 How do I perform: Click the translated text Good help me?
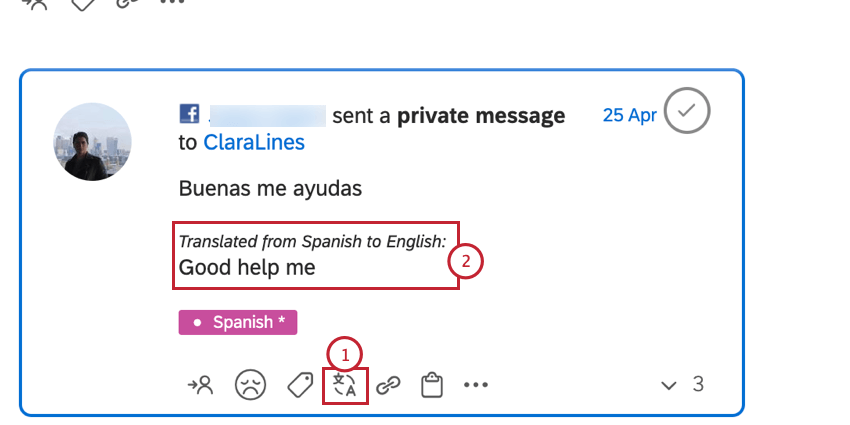(x=247, y=267)
